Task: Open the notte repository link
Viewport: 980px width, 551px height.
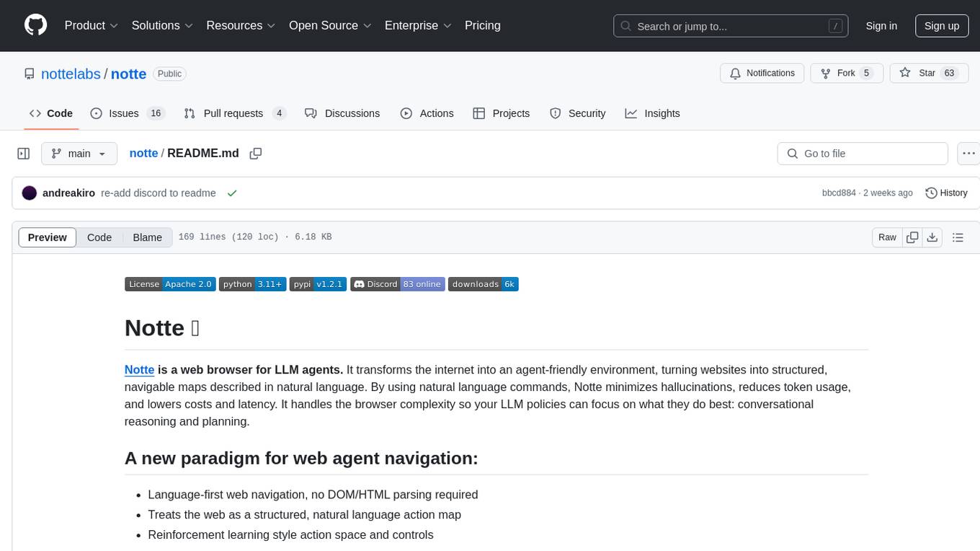Action: (x=128, y=74)
